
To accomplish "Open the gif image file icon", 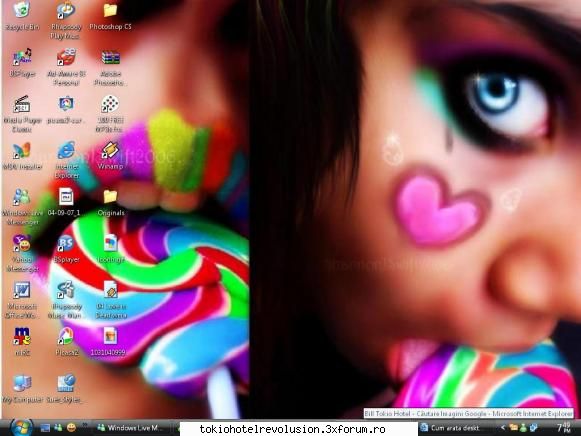I will pos(110,250).
